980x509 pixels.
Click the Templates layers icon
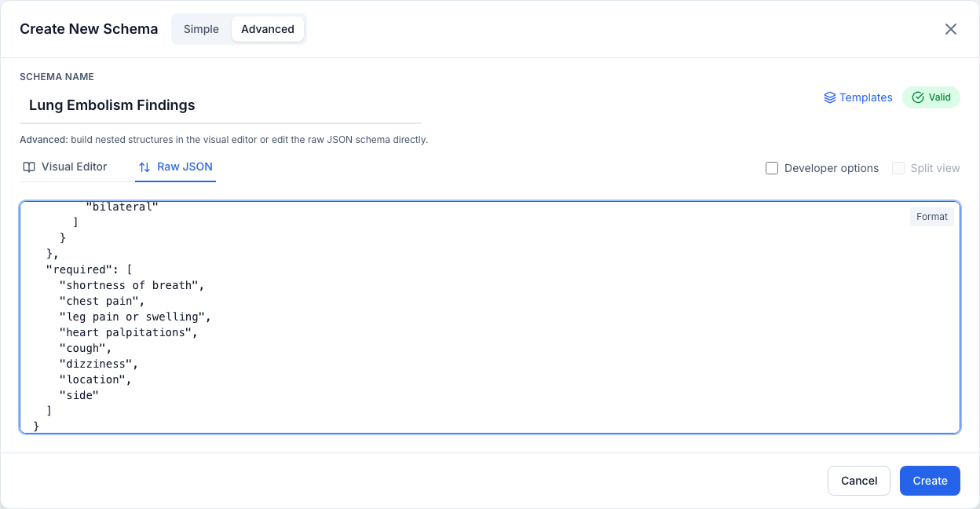(x=829, y=97)
